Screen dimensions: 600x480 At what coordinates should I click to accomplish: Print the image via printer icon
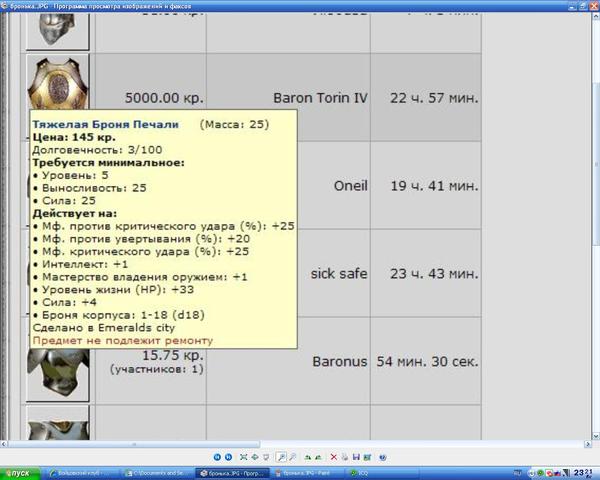[x=344, y=457]
